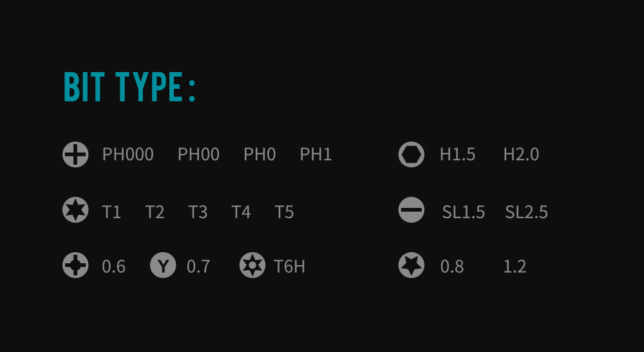Click the Phillips cross bit icon
644x352 pixels.
click(75, 155)
